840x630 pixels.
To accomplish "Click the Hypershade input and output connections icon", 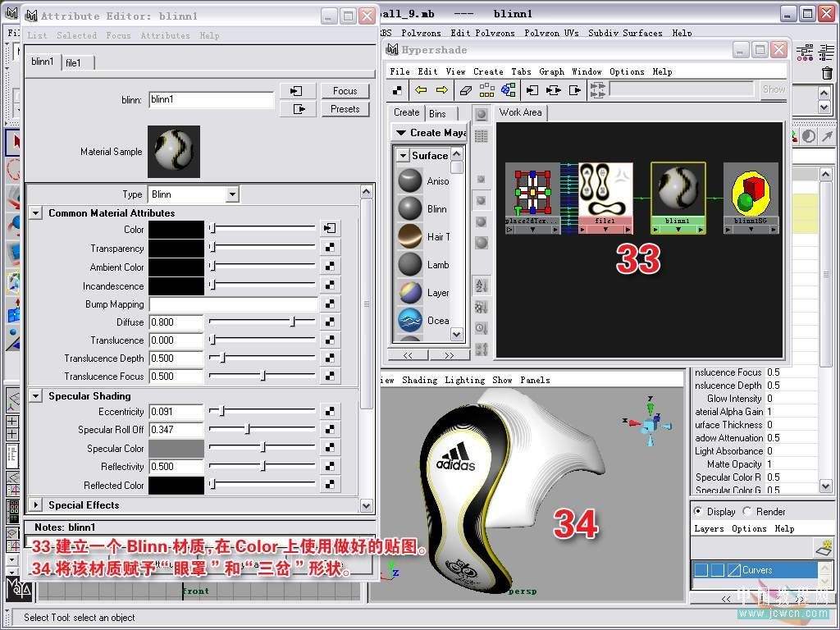I will pos(554,90).
